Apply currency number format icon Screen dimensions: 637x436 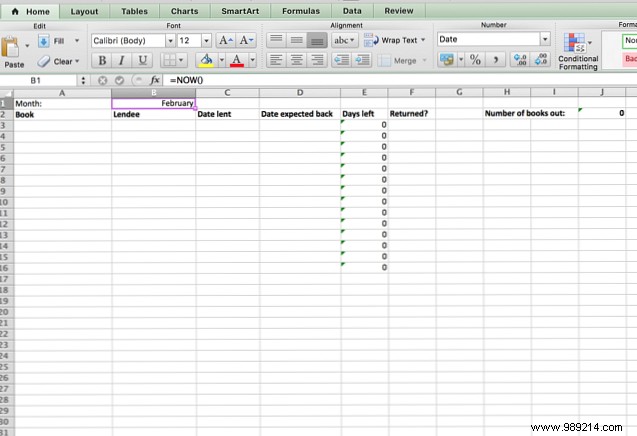(447, 60)
